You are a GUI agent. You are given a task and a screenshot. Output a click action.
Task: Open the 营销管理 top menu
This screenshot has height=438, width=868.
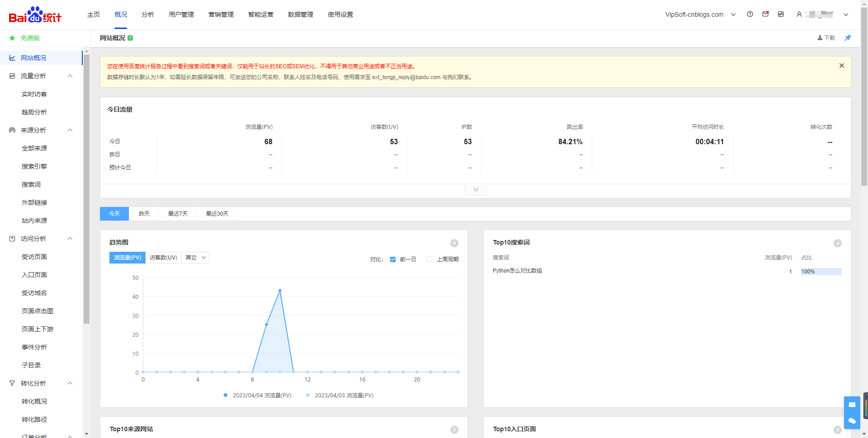221,14
